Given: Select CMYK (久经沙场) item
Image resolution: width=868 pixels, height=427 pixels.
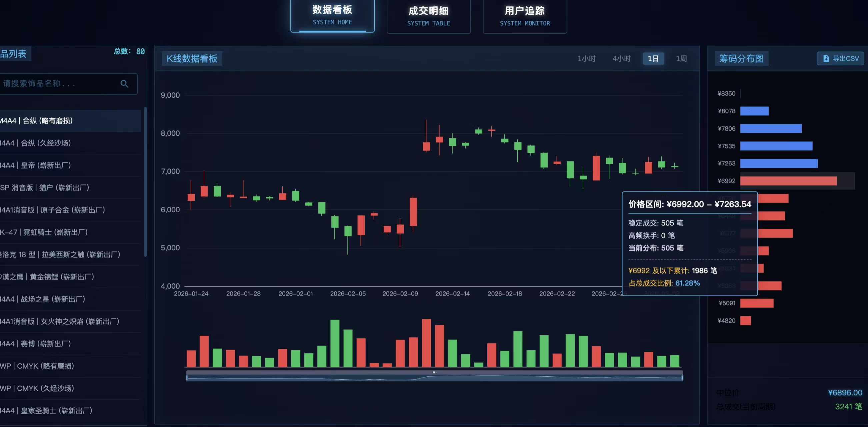Looking at the screenshot, I should pos(70,388).
